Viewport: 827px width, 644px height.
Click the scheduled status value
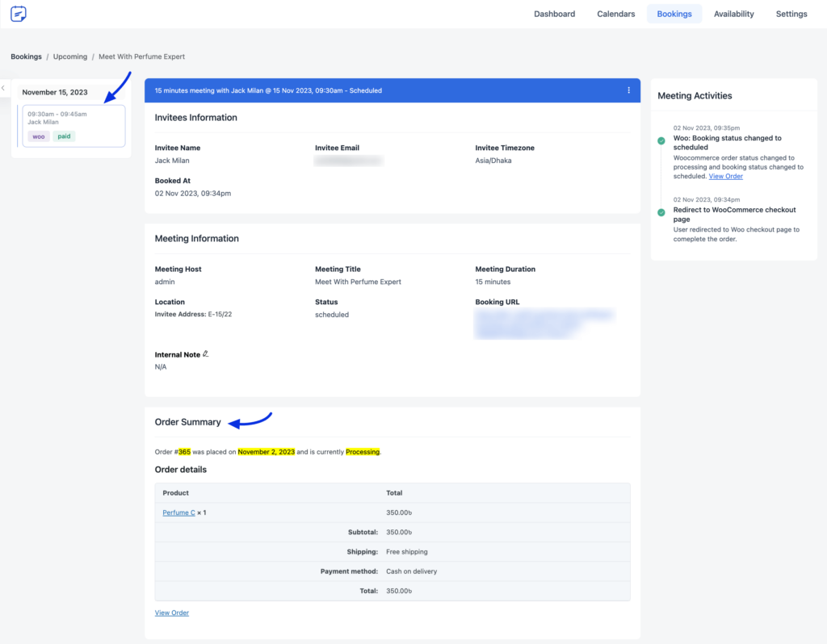(x=332, y=315)
